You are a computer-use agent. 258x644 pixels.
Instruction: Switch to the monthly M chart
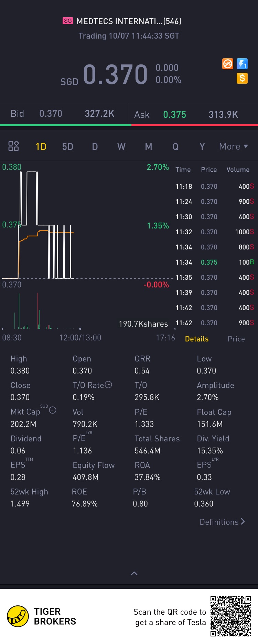click(x=149, y=147)
